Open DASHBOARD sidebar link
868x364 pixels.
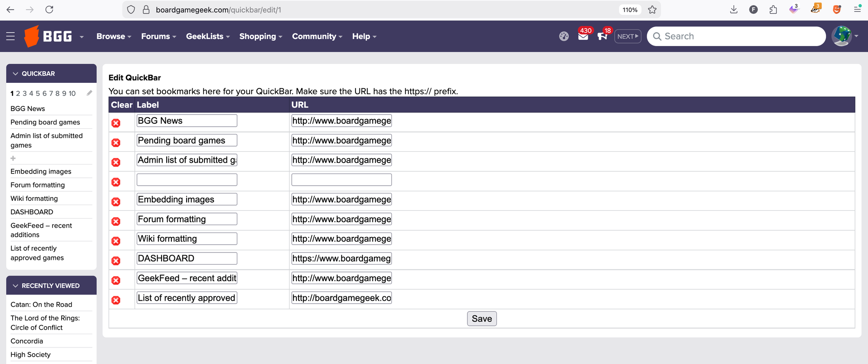click(x=32, y=212)
